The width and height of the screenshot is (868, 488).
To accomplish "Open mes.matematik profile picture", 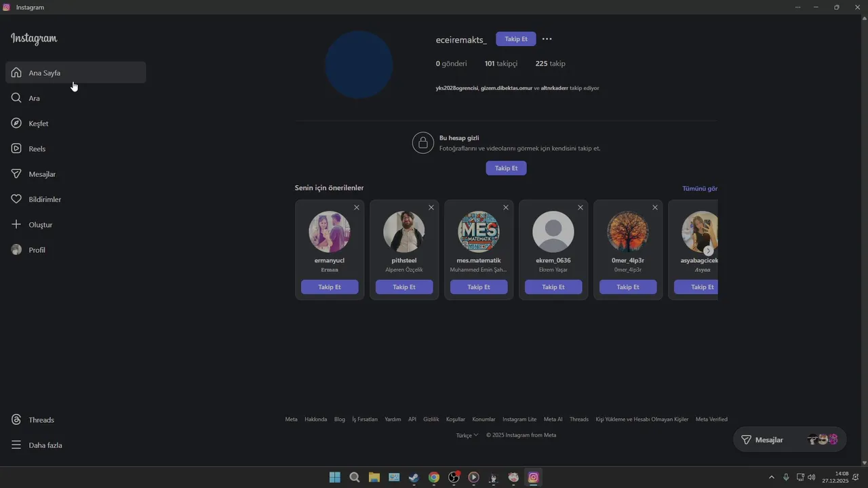I will pos(479,232).
